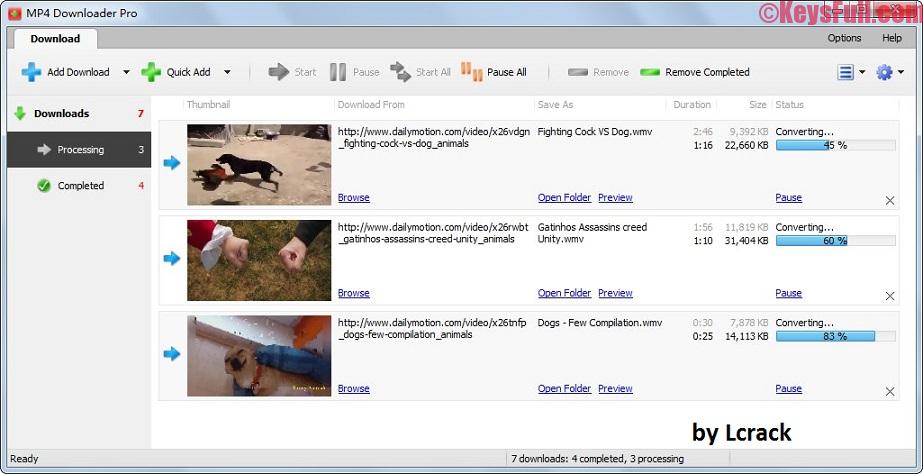Click thumbnail of Dogs Few Compilation video
This screenshot has width=923, height=474.
(x=259, y=356)
